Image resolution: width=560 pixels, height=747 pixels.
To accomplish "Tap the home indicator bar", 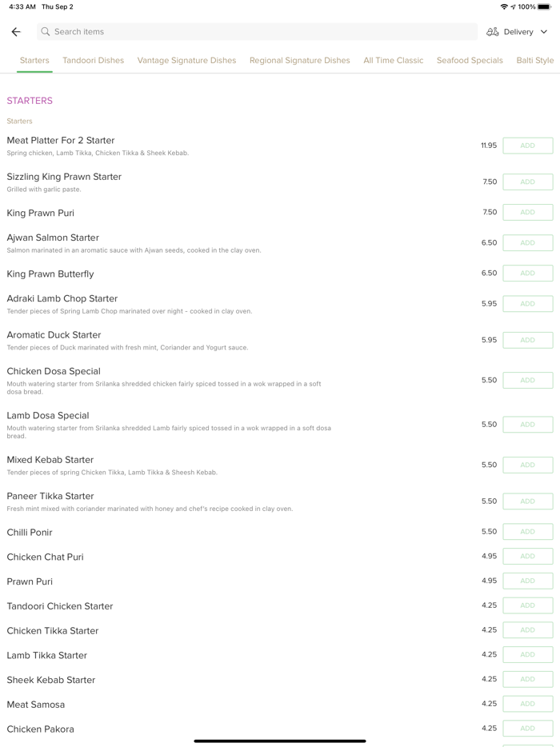I will [x=280, y=741].
